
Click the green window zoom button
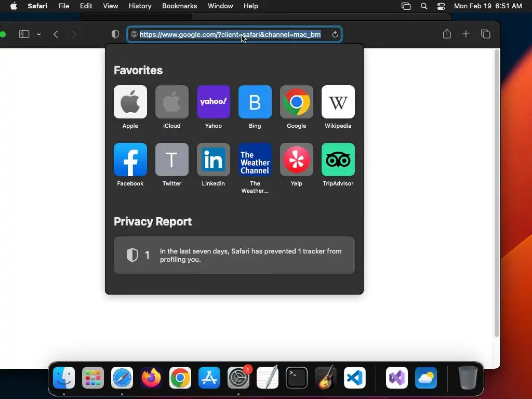tap(3, 34)
